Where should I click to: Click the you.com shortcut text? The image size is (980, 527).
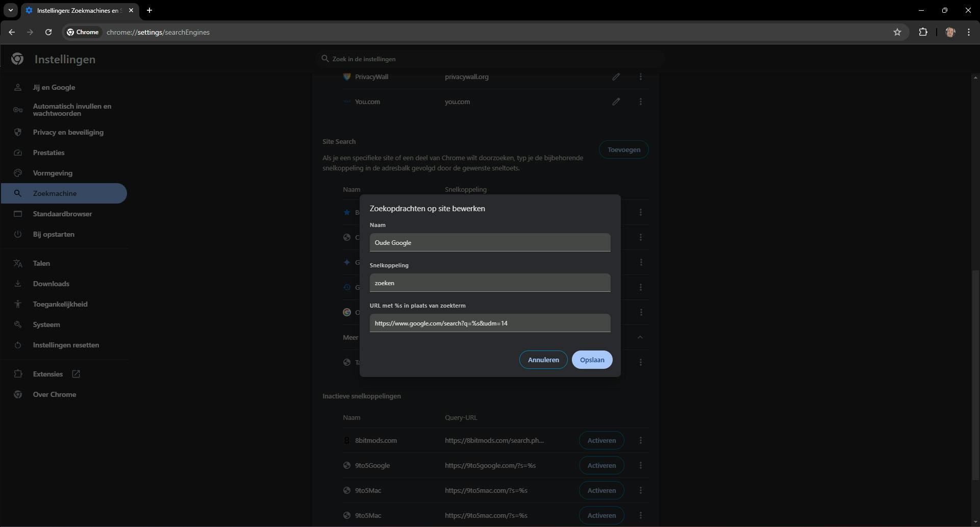(x=457, y=102)
